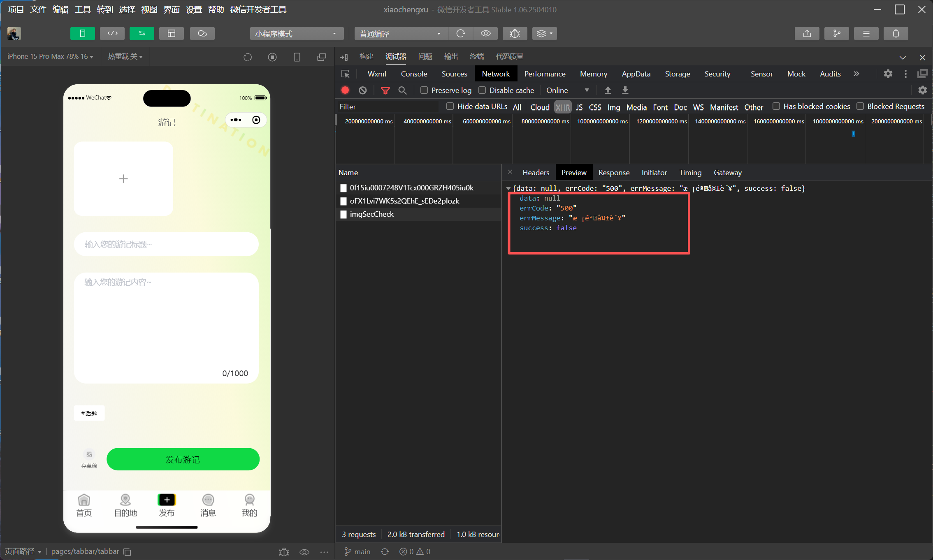This screenshot has height=560, width=933.
Task: Open the 小程序模式 mode dropdown
Action: coord(296,33)
